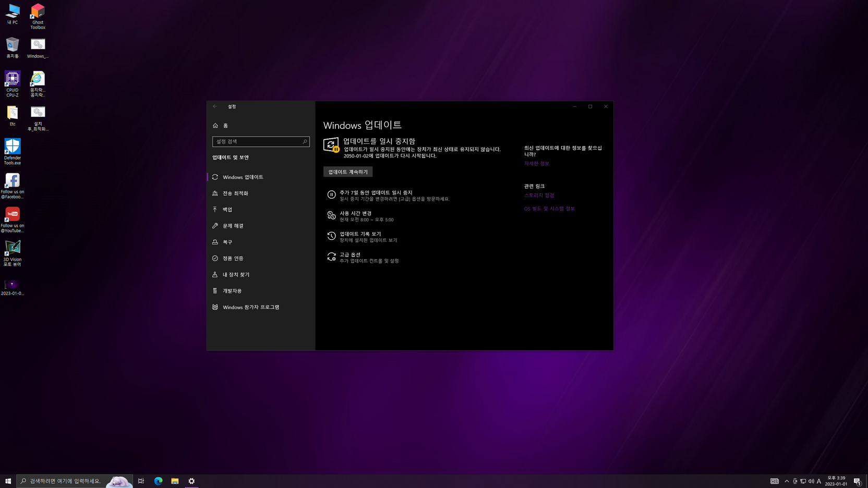Image resolution: width=868 pixels, height=488 pixels.
Task: Open 내 장치 찾기 page
Action: click(x=261, y=275)
